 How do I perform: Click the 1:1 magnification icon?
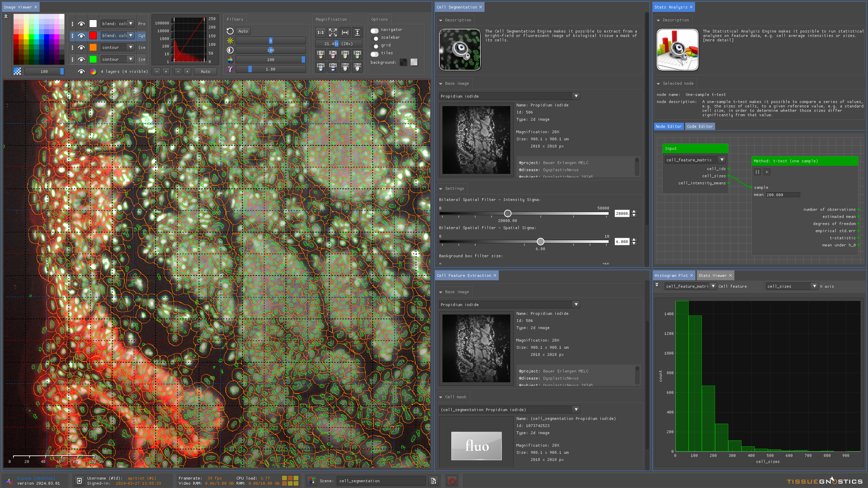tap(320, 33)
